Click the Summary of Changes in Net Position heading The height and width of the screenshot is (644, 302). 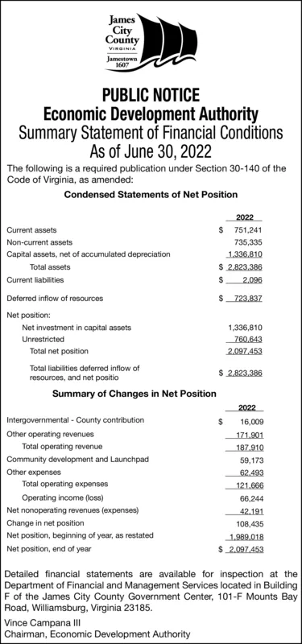[134, 394]
